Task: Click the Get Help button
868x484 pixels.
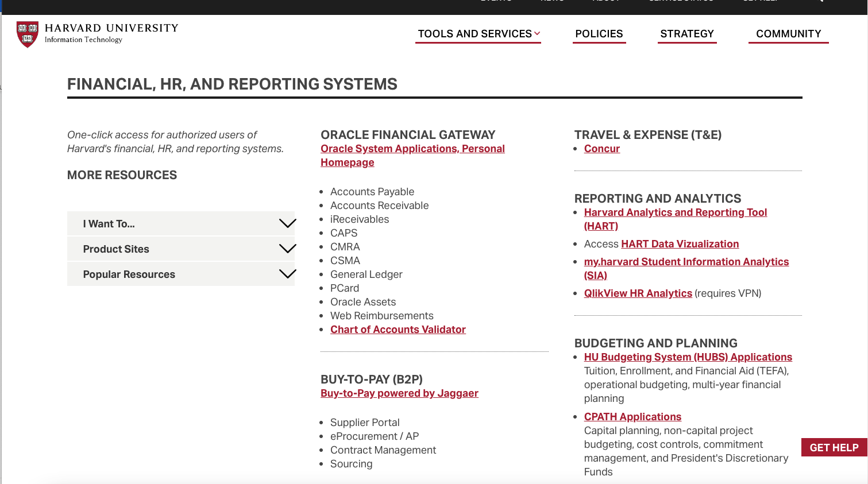Action: [834, 447]
